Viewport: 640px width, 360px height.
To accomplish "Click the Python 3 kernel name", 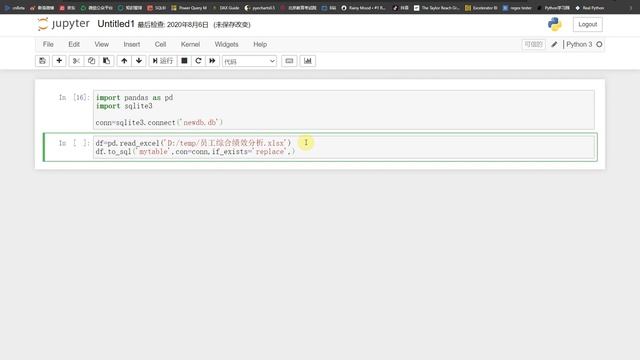I will (x=579, y=44).
